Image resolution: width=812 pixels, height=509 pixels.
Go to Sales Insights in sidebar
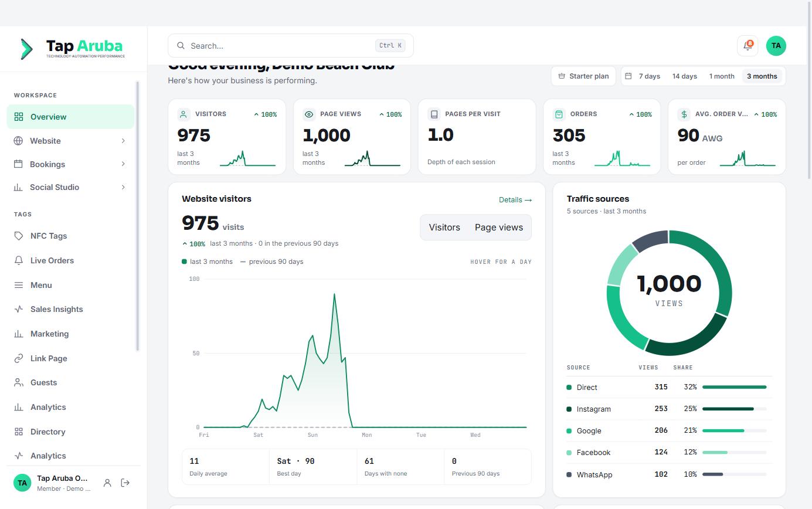[x=70, y=309]
